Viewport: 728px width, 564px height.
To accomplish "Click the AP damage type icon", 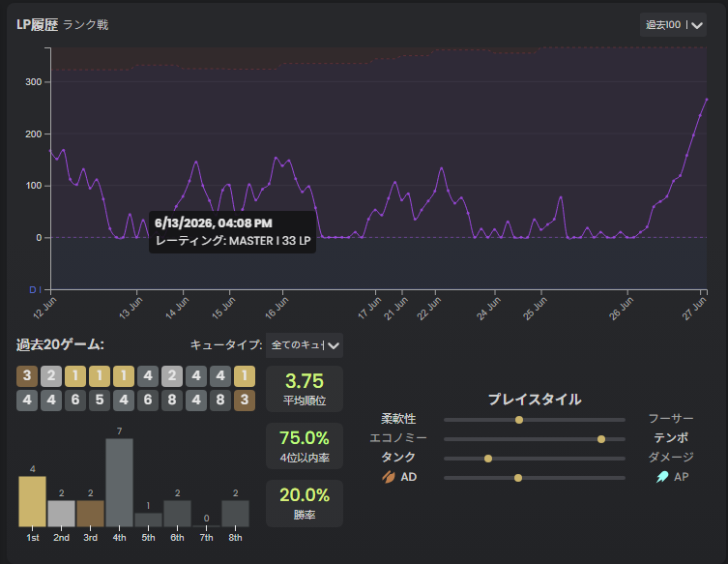I will coord(662,477).
